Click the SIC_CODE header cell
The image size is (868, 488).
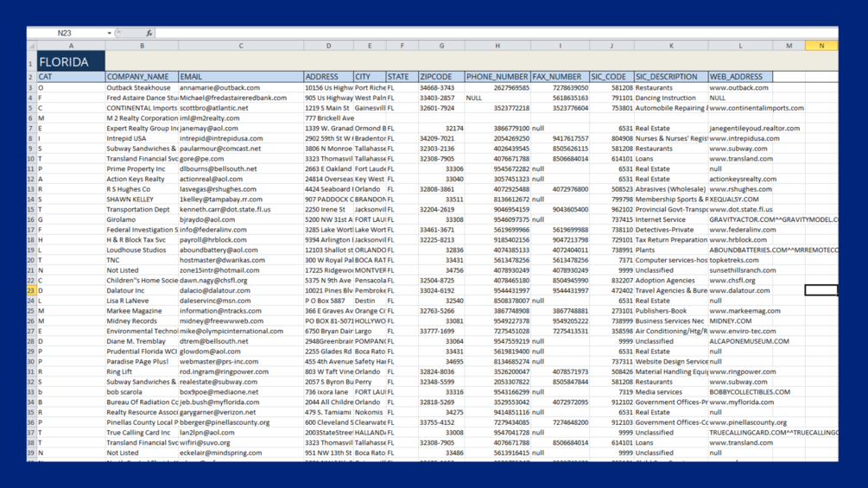pyautogui.click(x=611, y=77)
